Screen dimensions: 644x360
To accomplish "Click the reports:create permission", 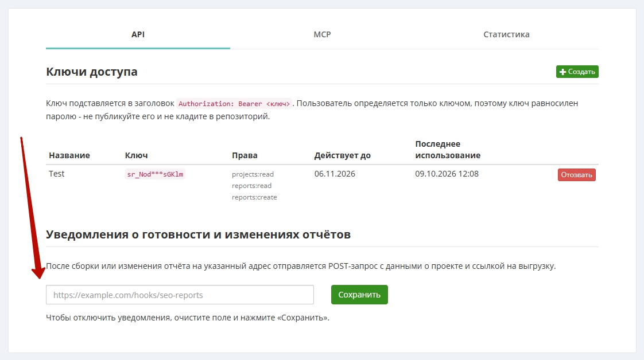I will point(254,197).
